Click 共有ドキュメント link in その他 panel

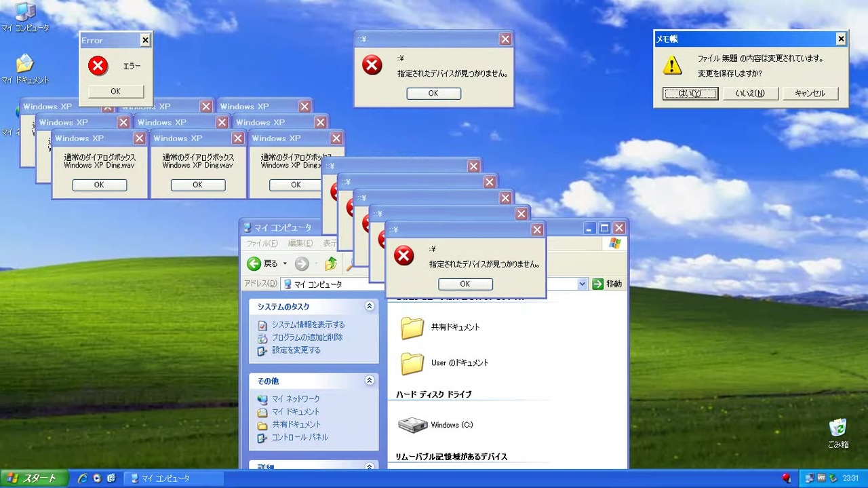pos(297,425)
